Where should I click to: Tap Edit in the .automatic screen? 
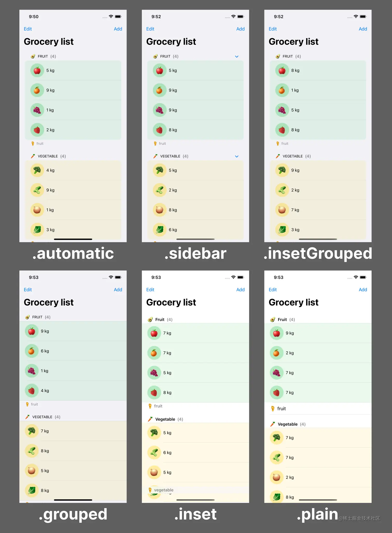pyautogui.click(x=28, y=29)
